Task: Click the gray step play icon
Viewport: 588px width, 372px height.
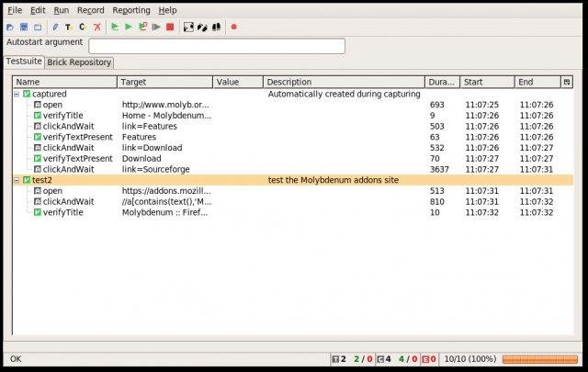Action: [x=156, y=27]
